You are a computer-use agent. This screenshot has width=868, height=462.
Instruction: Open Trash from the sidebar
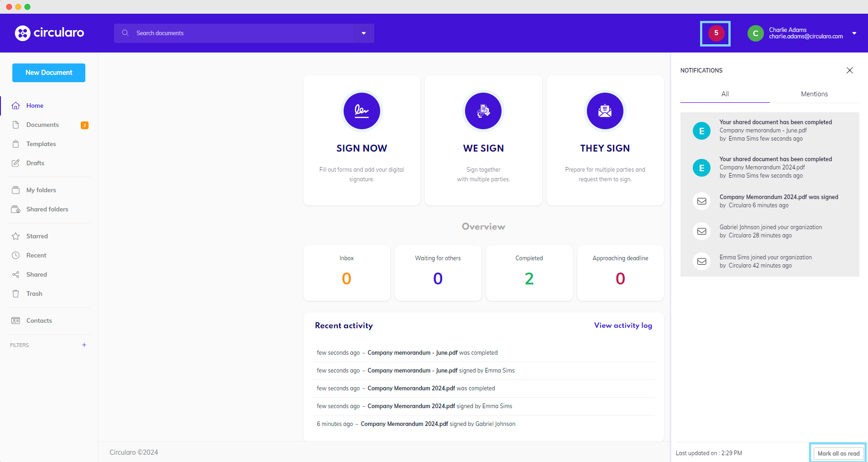click(x=34, y=294)
